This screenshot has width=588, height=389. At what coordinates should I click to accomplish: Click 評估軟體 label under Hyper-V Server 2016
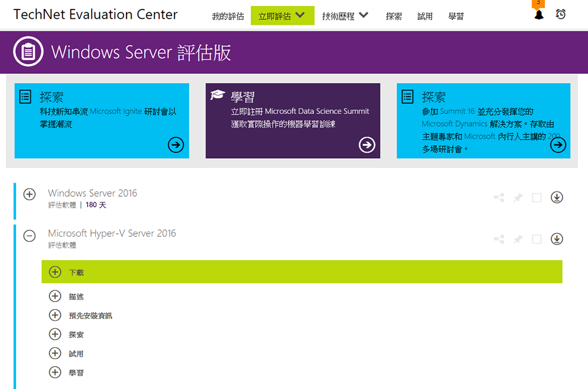coord(62,245)
